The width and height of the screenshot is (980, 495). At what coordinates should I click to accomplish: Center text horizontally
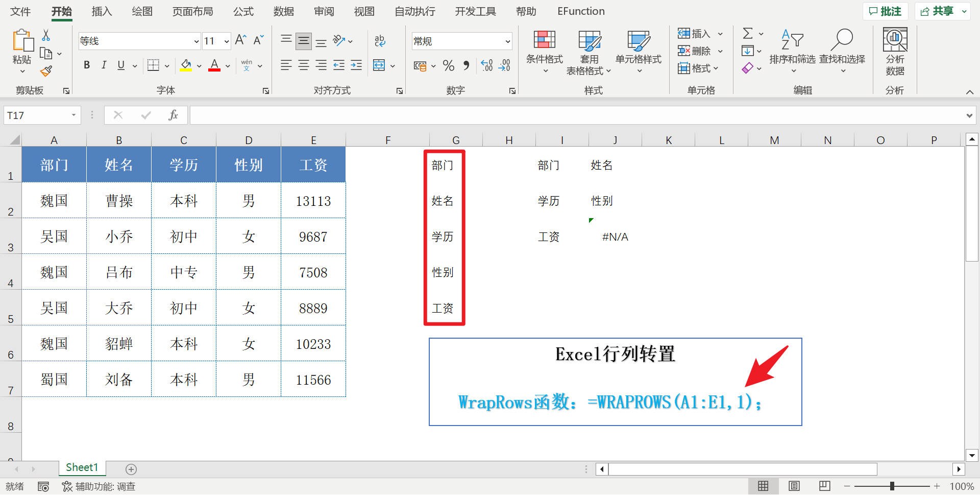(304, 65)
